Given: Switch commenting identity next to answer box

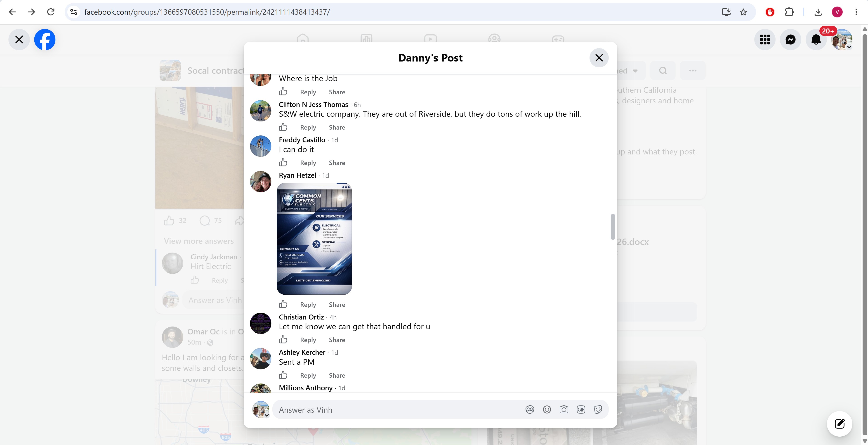Looking at the screenshot, I should click(x=261, y=409).
